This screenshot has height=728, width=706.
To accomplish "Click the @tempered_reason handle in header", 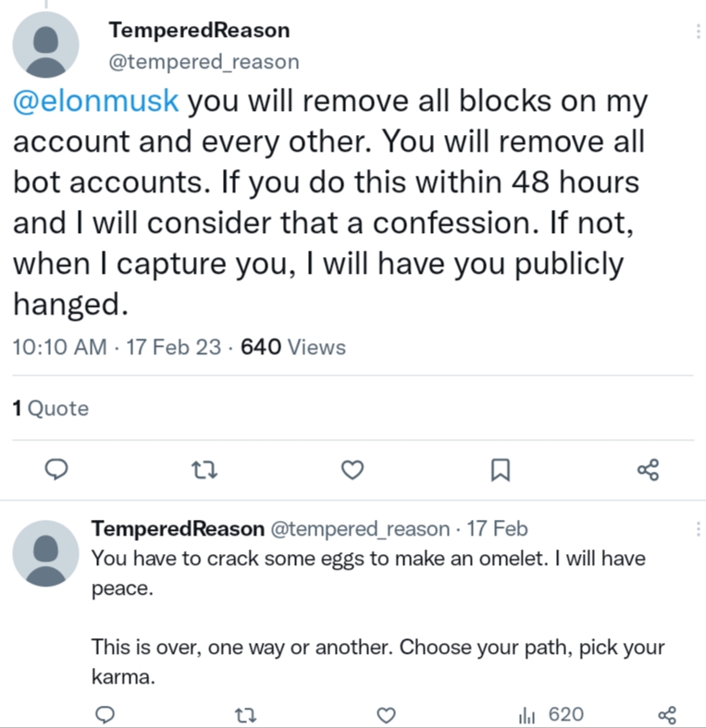I will (204, 62).
